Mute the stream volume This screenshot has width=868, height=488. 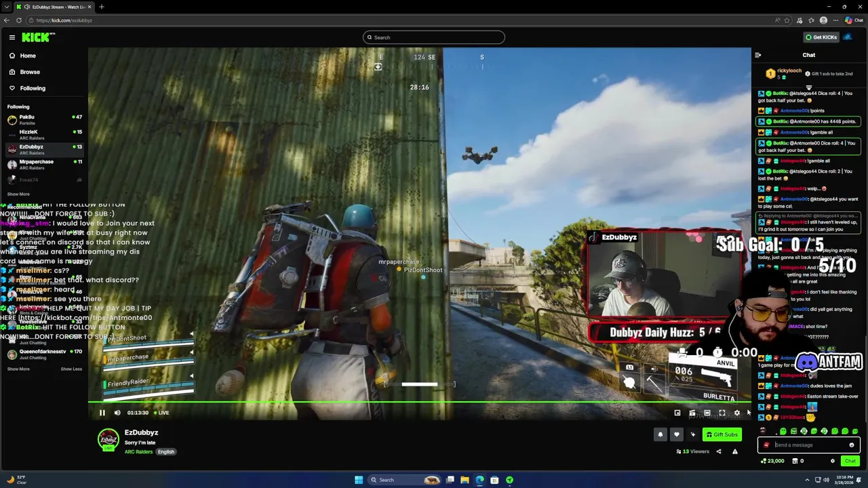click(x=117, y=413)
